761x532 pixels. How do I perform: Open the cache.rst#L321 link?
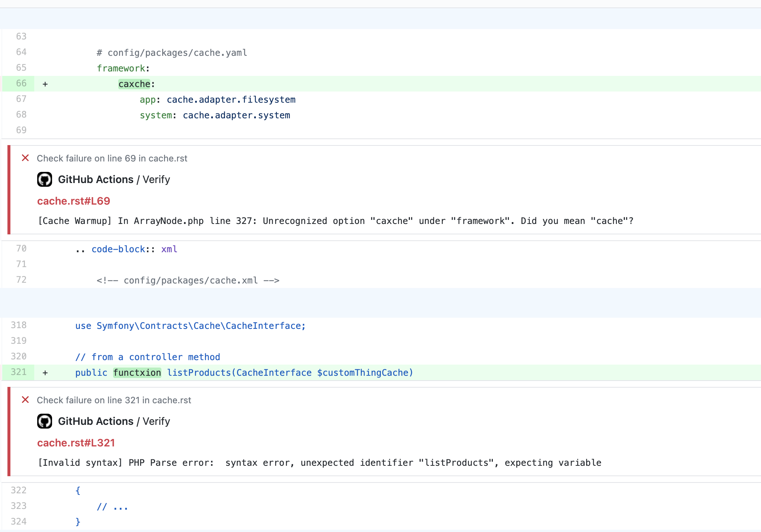click(76, 443)
